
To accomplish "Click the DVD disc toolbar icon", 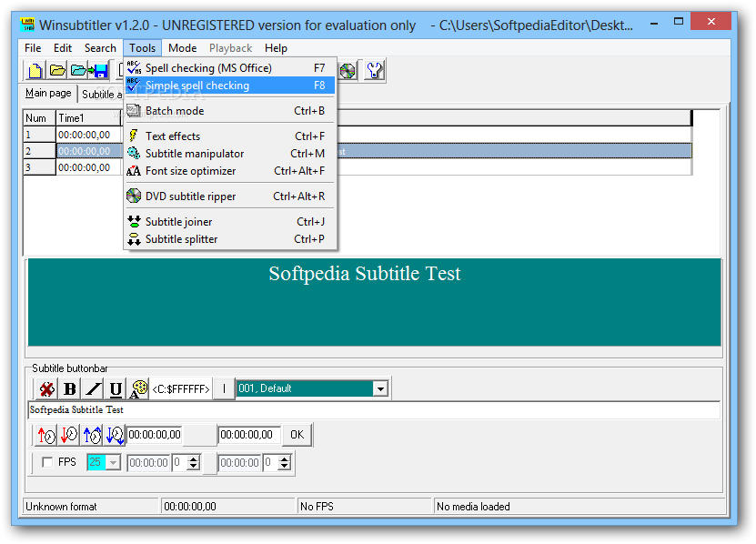I will coord(348,71).
